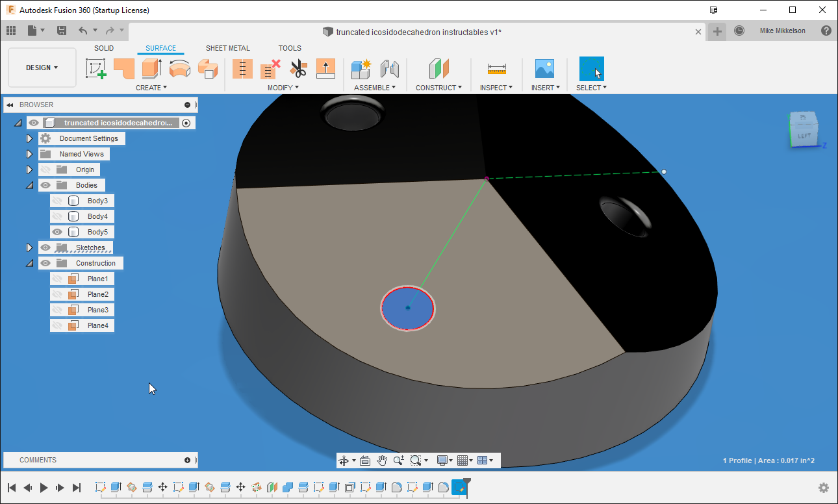Switch to the Solid ribbon tab
Image resolution: width=838 pixels, height=504 pixels.
103,47
